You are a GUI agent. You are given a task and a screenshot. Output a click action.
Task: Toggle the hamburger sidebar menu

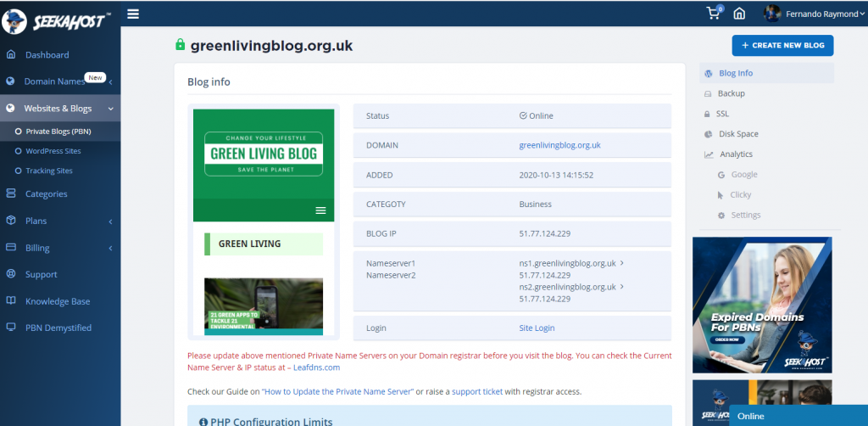[133, 14]
